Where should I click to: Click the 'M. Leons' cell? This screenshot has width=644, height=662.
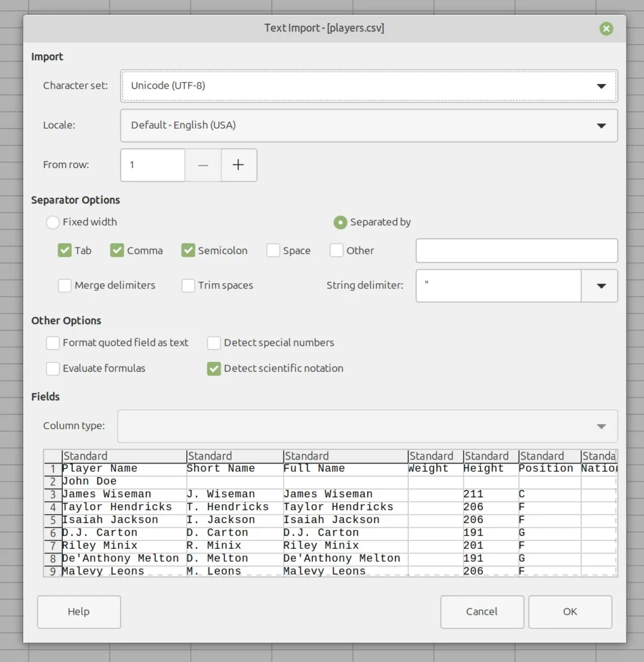coord(235,571)
